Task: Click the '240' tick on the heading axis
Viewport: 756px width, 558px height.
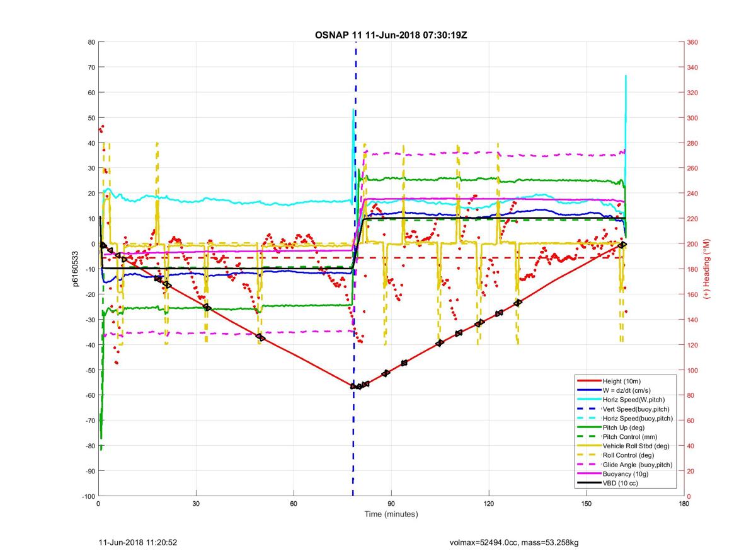Action: pyautogui.click(x=693, y=194)
